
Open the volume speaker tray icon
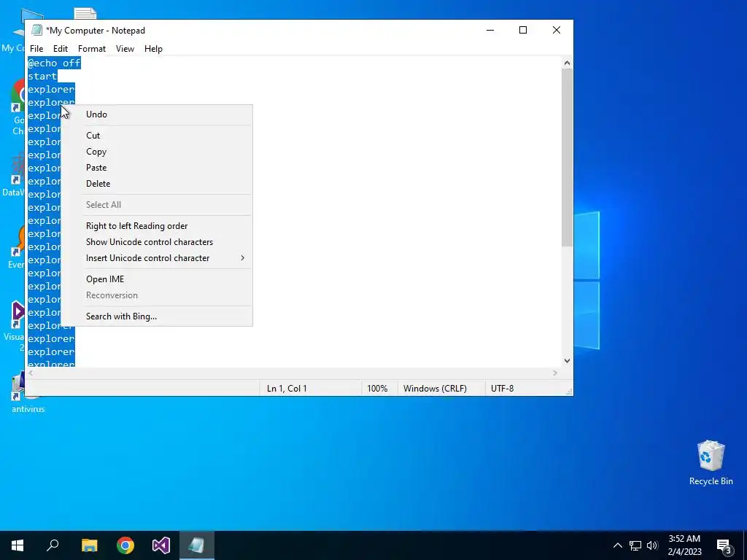(x=652, y=545)
